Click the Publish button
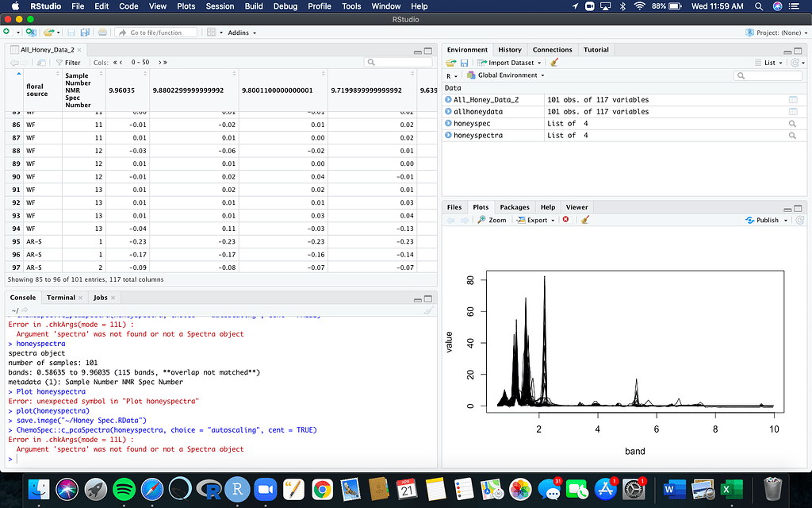The height and width of the screenshot is (508, 812). click(x=762, y=221)
